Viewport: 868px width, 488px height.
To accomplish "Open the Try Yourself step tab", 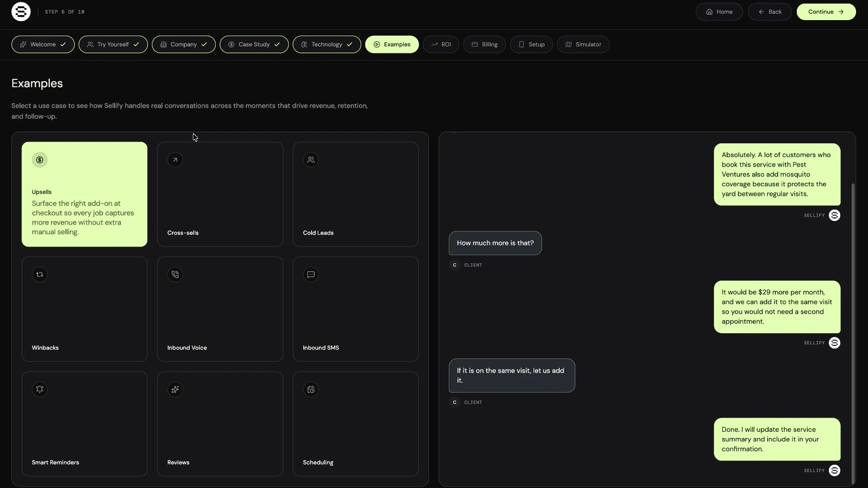I will pyautogui.click(x=113, y=44).
